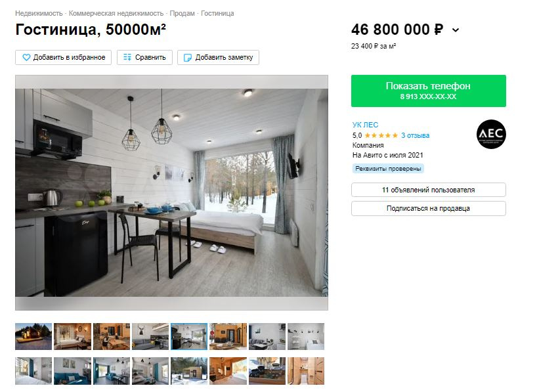537x392 pixels.
Task: View 11 объявлений пользователя
Action: pos(429,190)
